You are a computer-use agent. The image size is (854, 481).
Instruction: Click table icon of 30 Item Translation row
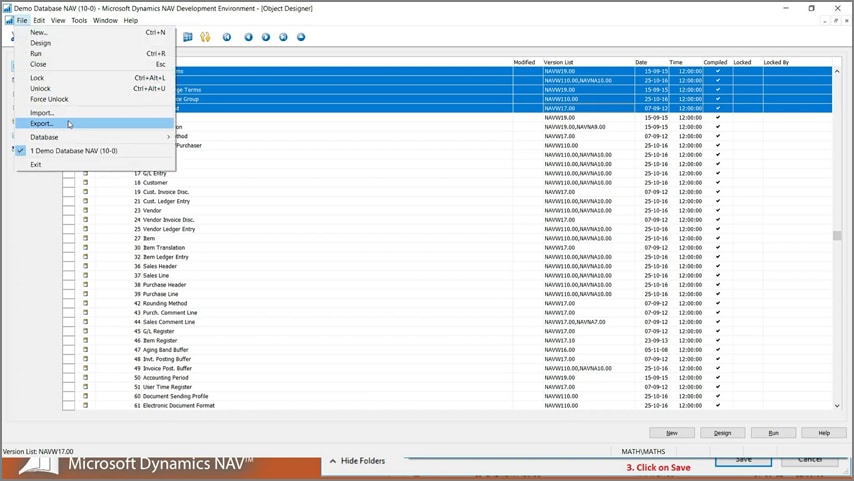(x=86, y=247)
